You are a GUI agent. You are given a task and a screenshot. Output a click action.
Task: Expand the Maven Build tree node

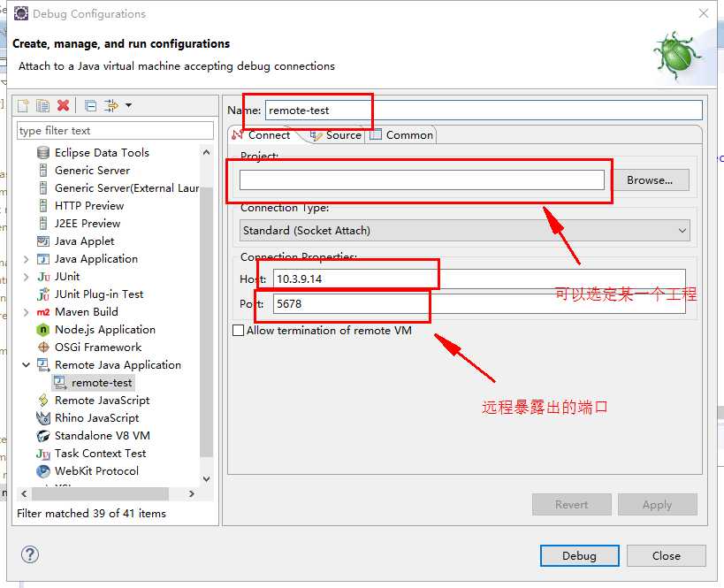(27, 312)
